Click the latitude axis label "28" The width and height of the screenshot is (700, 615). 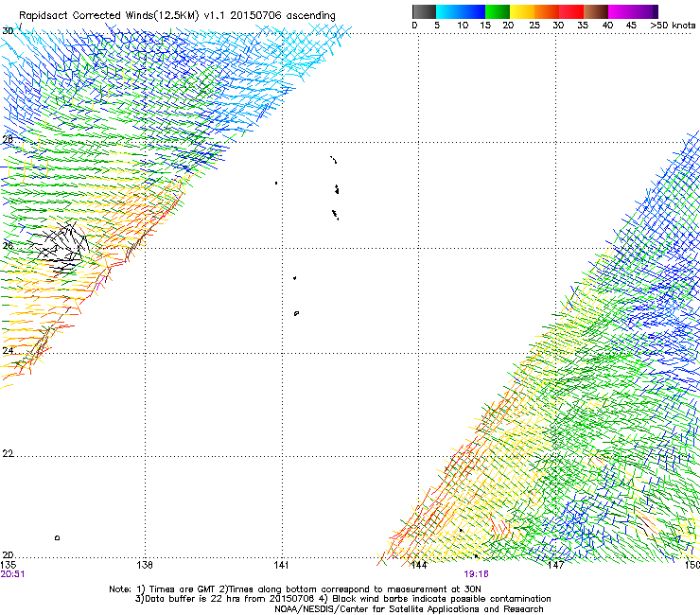click(8, 139)
